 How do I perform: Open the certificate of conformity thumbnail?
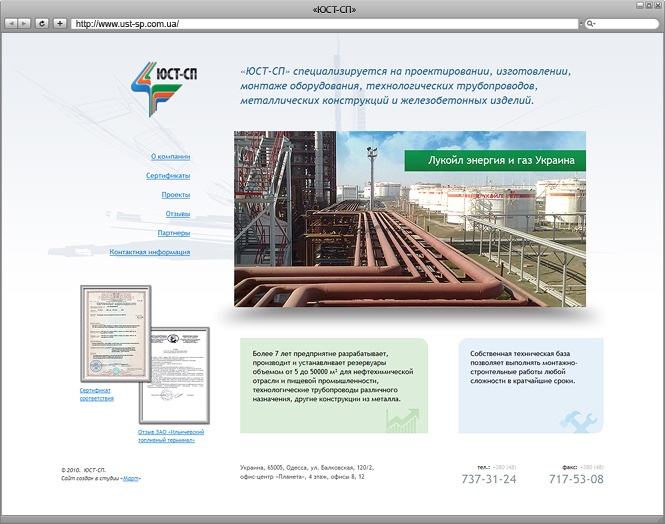coord(116,334)
